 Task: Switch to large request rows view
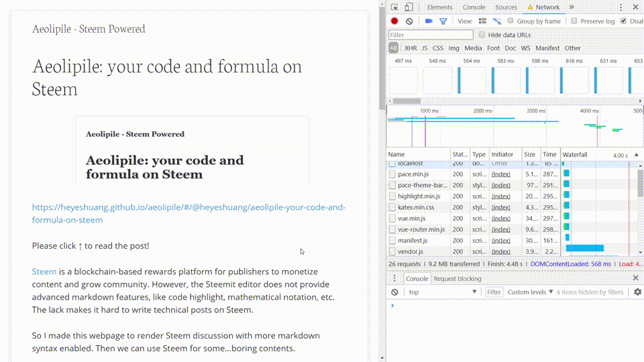coord(482,21)
